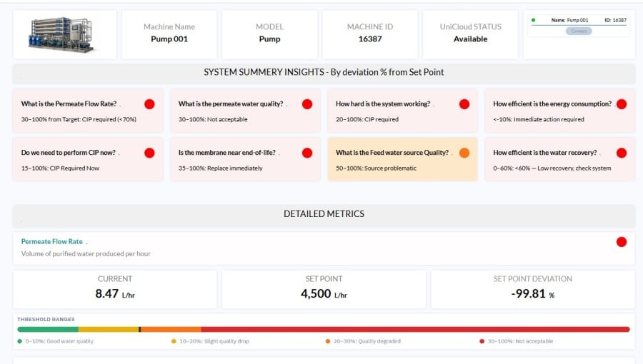Click the red indicator on energy consumption card

coord(622,104)
